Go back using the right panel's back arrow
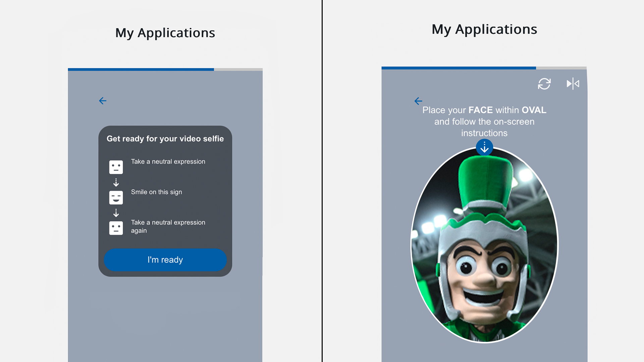 (418, 101)
